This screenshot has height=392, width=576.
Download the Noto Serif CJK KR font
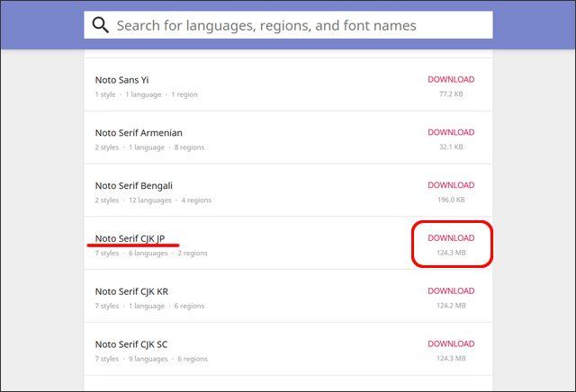coord(451,290)
